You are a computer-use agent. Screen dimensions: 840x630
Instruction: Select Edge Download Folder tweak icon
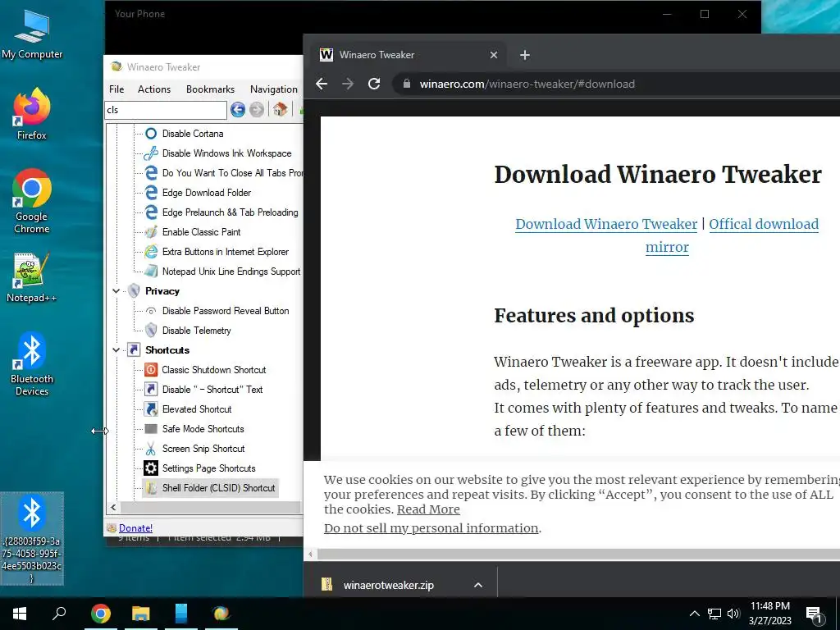151,192
